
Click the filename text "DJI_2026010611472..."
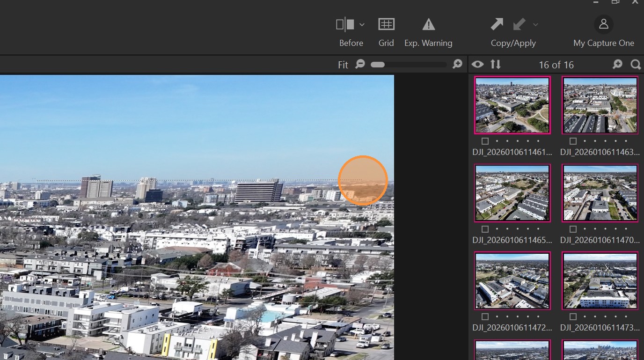[x=512, y=328]
